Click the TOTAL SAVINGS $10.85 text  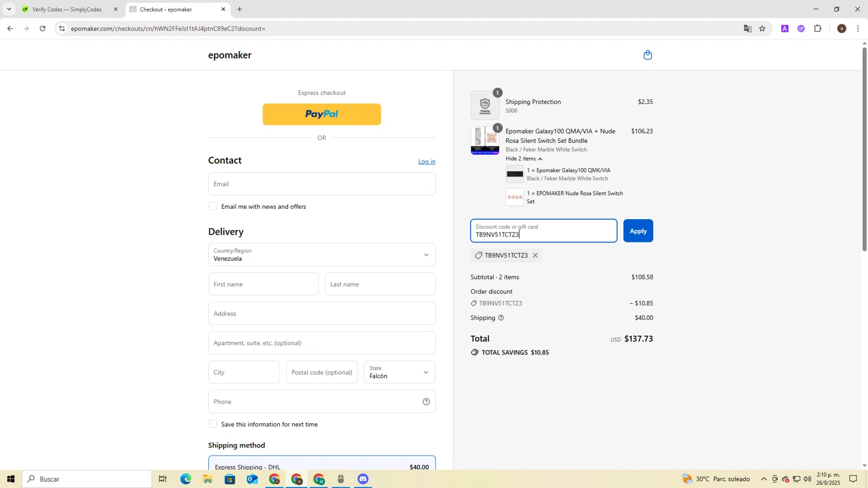coord(515,353)
